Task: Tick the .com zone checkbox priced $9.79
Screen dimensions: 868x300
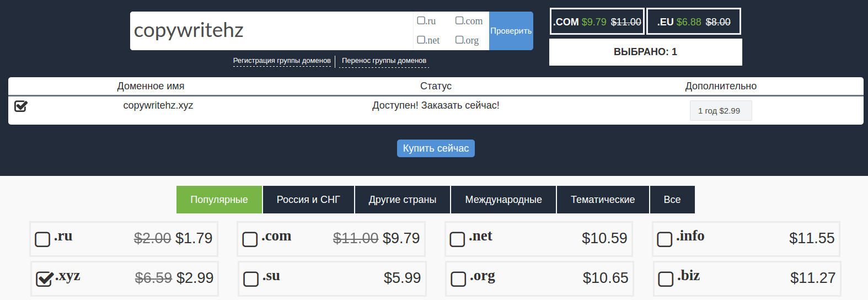Action: (250, 239)
